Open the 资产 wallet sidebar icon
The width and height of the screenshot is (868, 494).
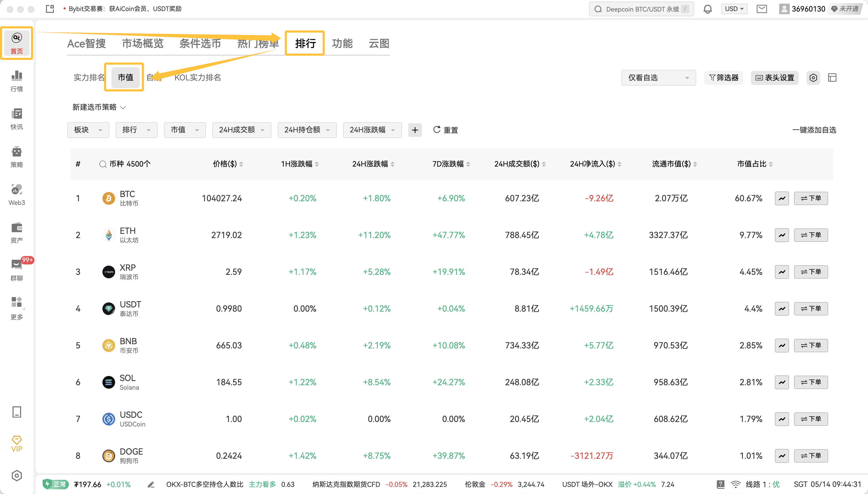tap(17, 232)
